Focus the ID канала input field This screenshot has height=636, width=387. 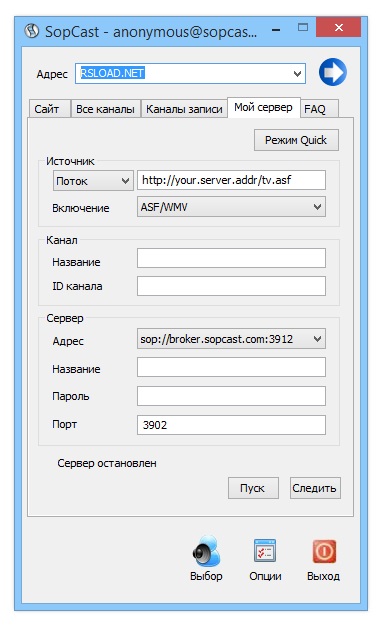point(231,286)
